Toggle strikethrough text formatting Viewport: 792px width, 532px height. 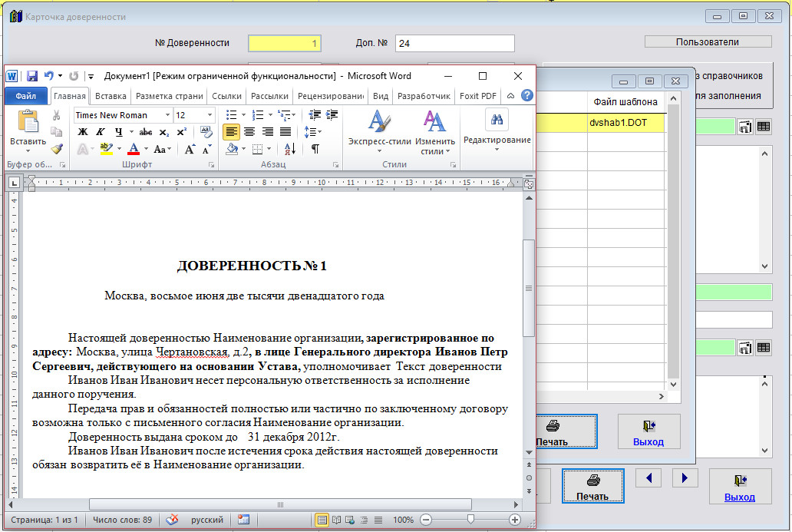click(x=145, y=132)
